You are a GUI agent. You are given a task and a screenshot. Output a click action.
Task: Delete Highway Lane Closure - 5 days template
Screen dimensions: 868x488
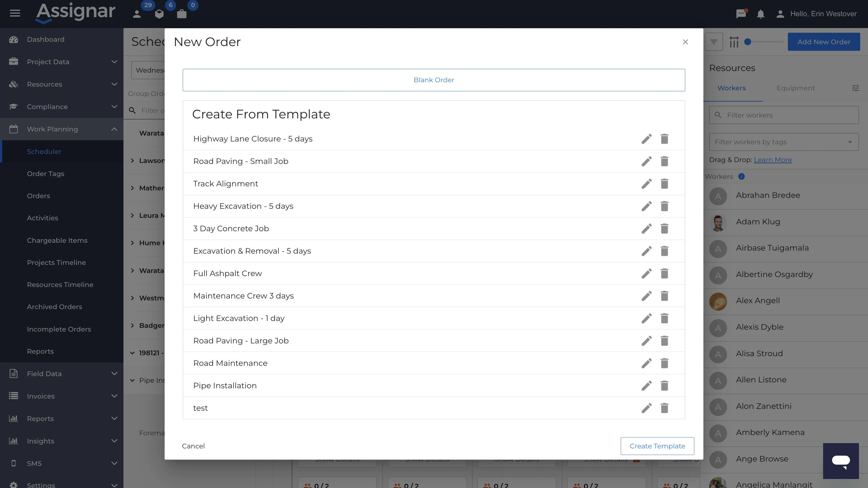[x=664, y=139]
